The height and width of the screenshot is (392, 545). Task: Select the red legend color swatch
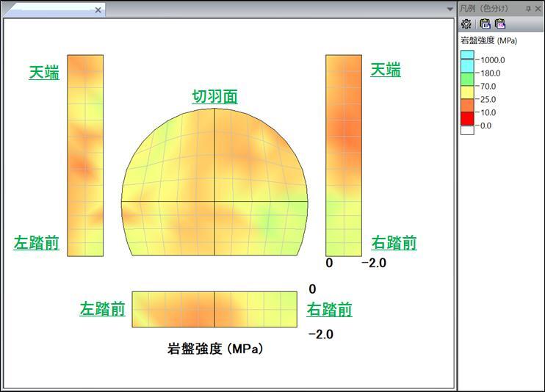pos(467,117)
